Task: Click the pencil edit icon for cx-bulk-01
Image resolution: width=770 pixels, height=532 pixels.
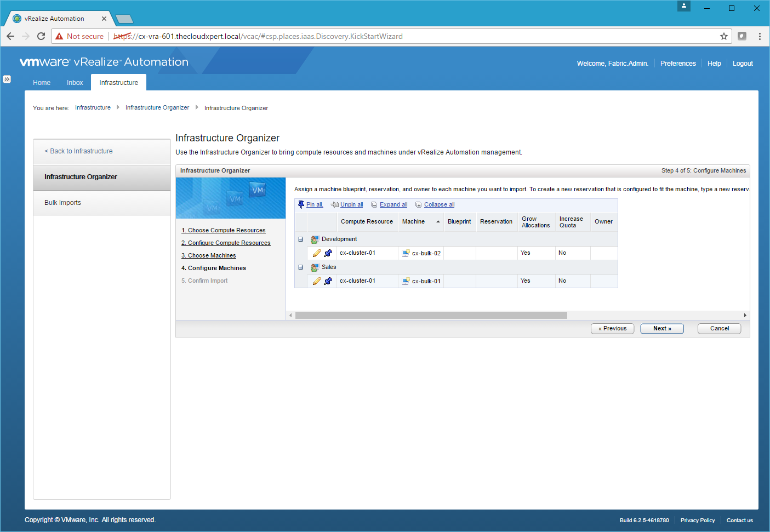Action: coord(317,281)
